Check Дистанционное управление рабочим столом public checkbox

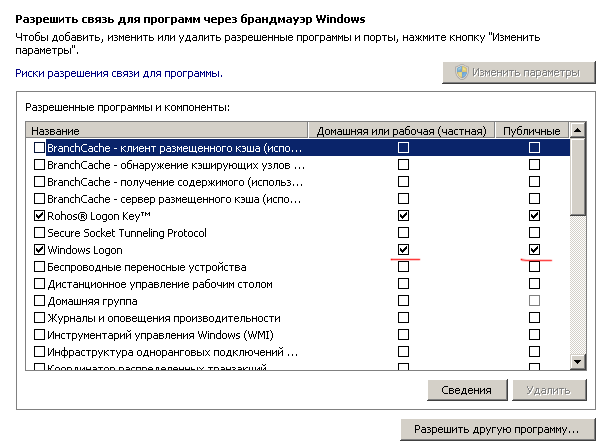tap(535, 284)
